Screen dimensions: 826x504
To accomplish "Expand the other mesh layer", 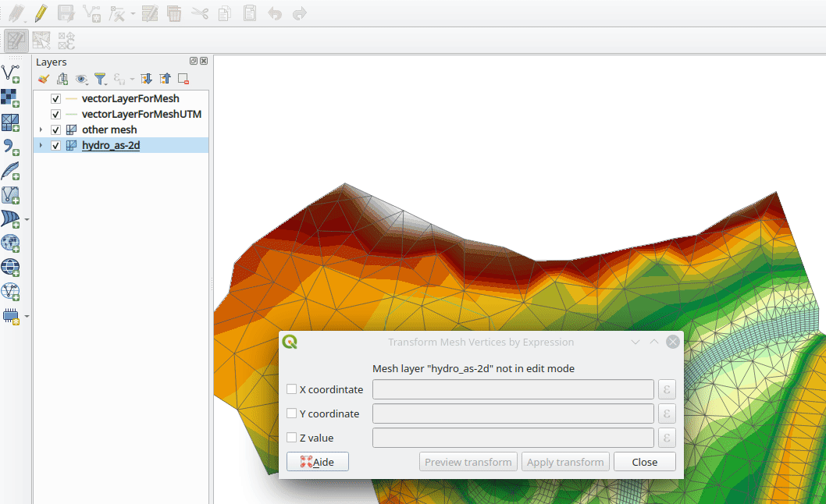I will coord(41,130).
